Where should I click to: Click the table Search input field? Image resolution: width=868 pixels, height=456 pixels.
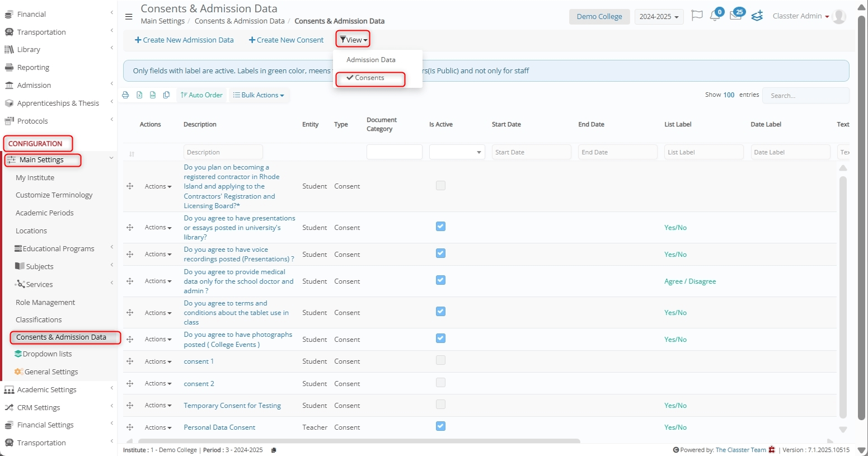[x=805, y=96]
